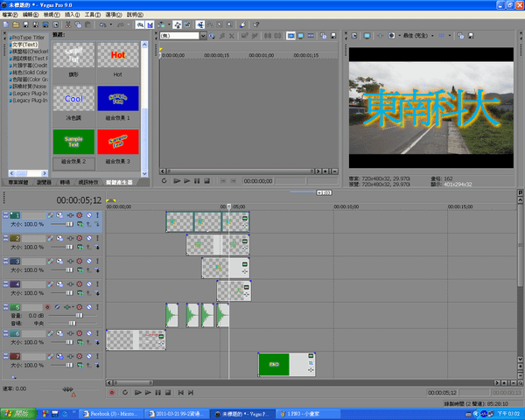The height and width of the screenshot is (420, 525).
Task: Select the Hot text preset
Action: tap(118, 55)
